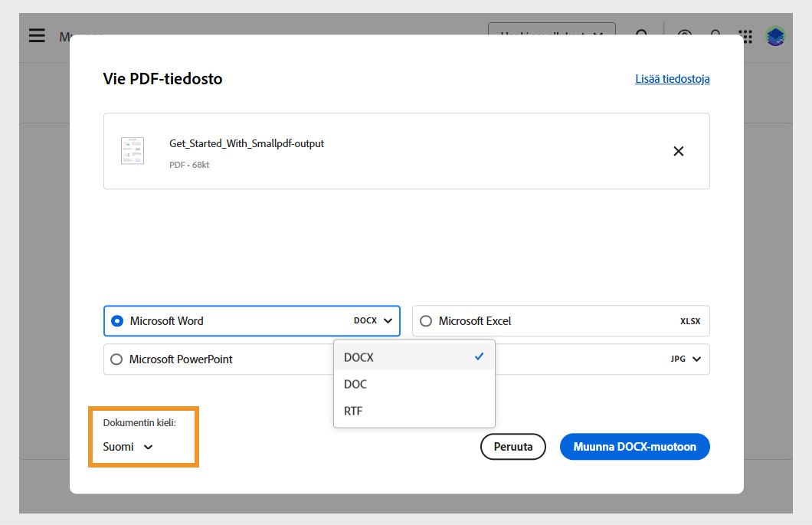Select the Microsoft Word radio button
The image size is (812, 525).
tap(117, 320)
